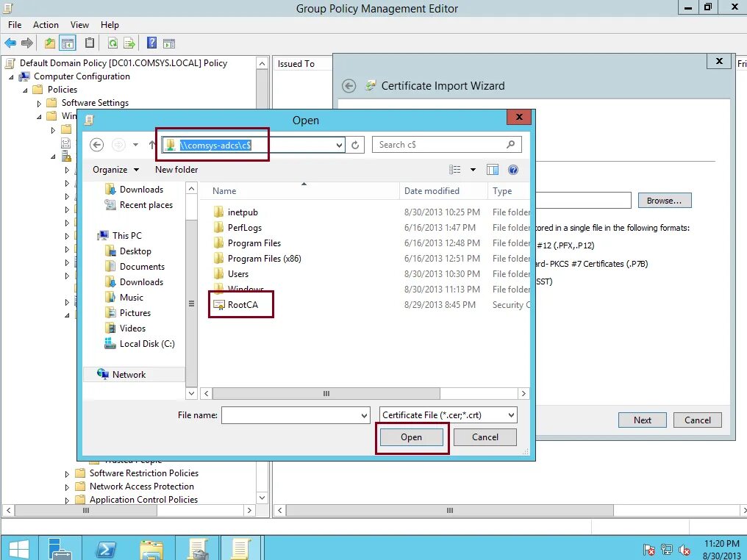Click the back arrow in Certificate Import Wizard
The height and width of the screenshot is (560, 747).
tap(349, 86)
